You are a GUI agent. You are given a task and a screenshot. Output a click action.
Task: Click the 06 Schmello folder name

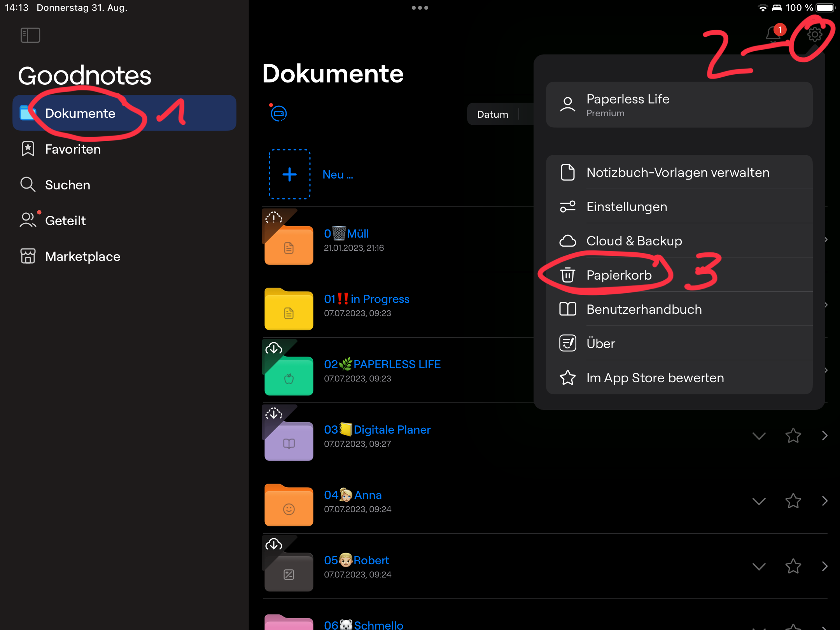364,625
